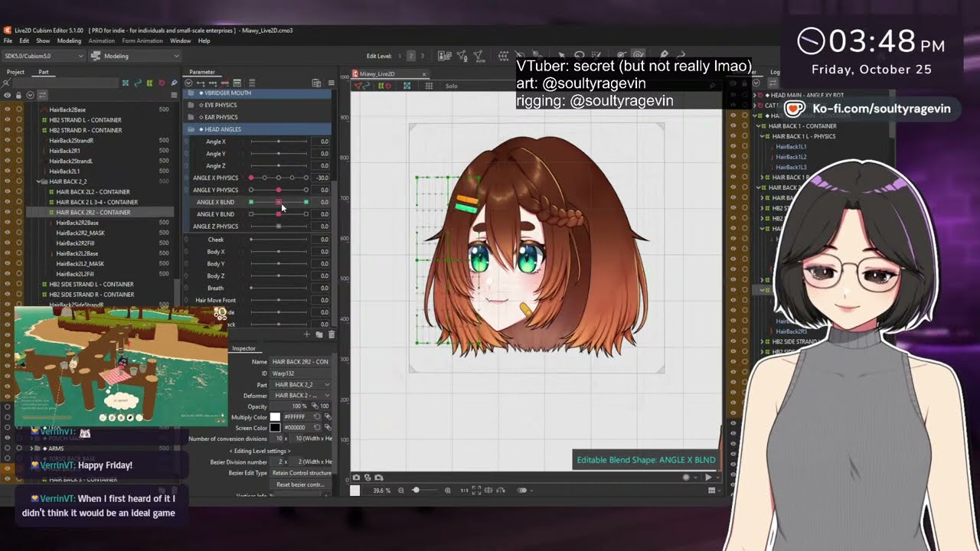The width and height of the screenshot is (980, 551).
Task: Hide the HAIR BACK 2R2 - CONTAINER deformer
Action: pos(8,212)
